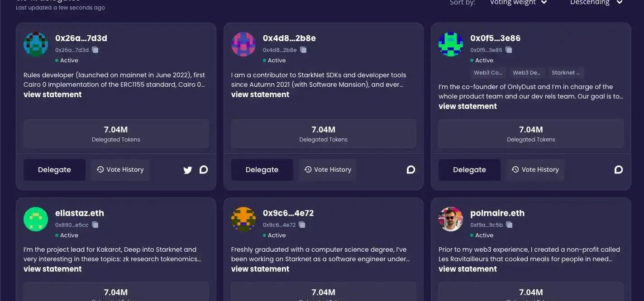View Vote History of 0x4d8...2b8e
Image resolution: width=644 pixels, height=301 pixels.
pos(328,169)
